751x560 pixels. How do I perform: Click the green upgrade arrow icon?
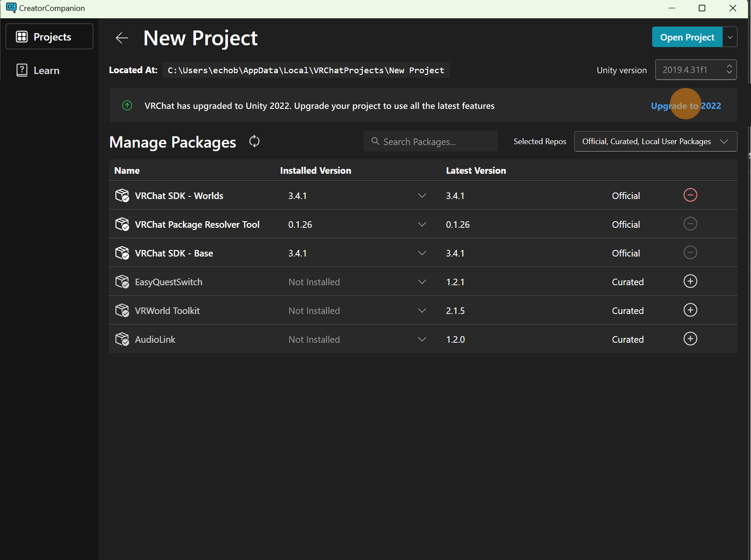(x=127, y=105)
